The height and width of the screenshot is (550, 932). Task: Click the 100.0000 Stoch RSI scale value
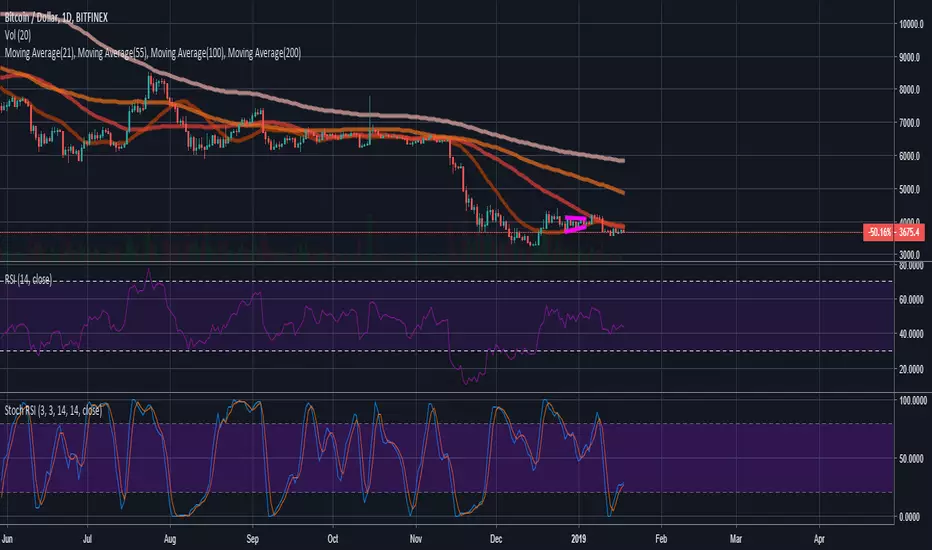pyautogui.click(x=912, y=401)
